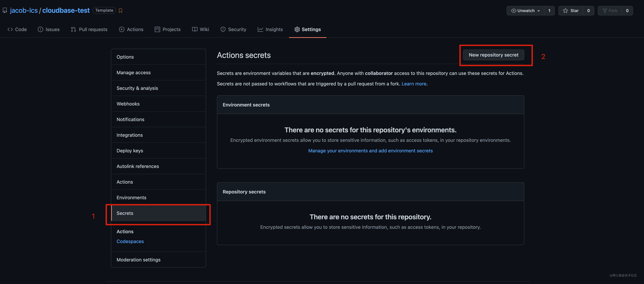Go to Pull requests tab
Image resolution: width=644 pixels, height=284 pixels.
click(x=89, y=30)
